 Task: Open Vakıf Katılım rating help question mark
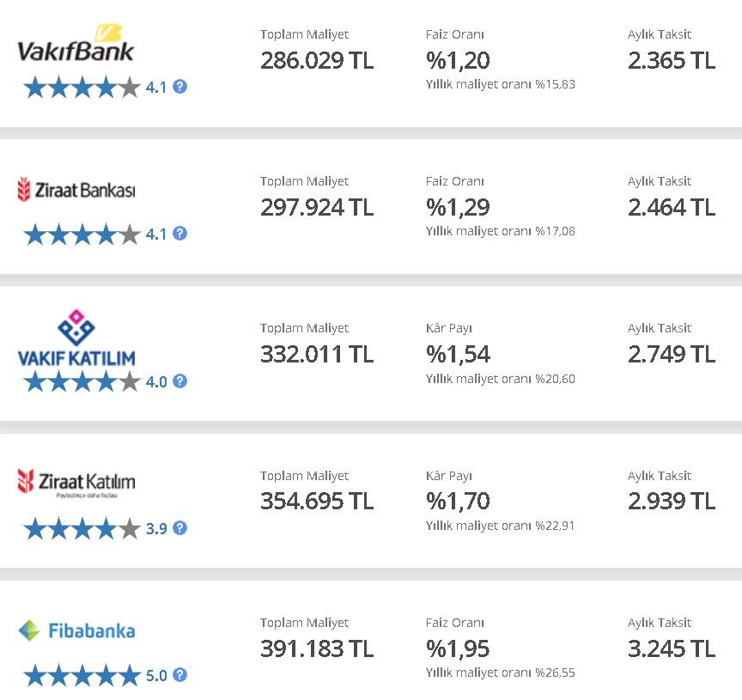[x=179, y=381]
